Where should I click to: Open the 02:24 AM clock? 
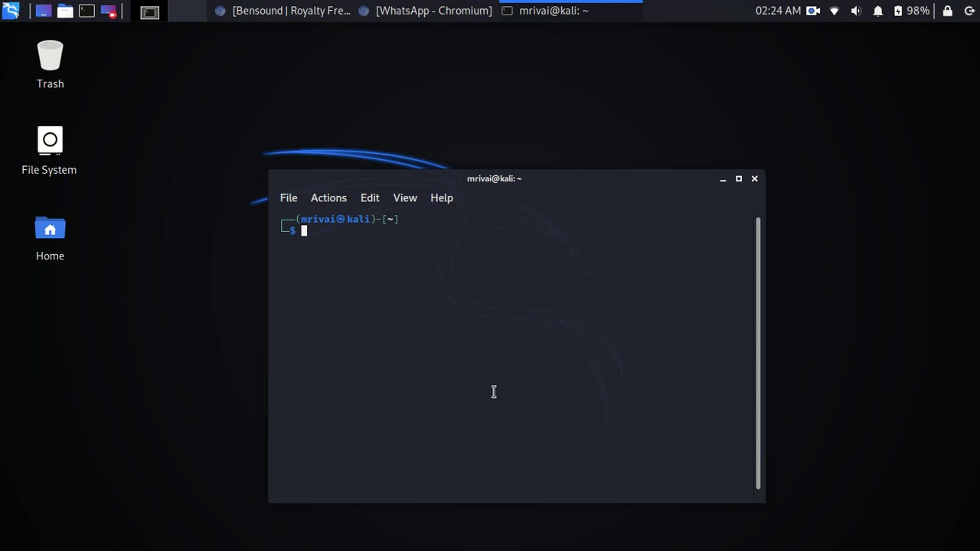tap(778, 11)
